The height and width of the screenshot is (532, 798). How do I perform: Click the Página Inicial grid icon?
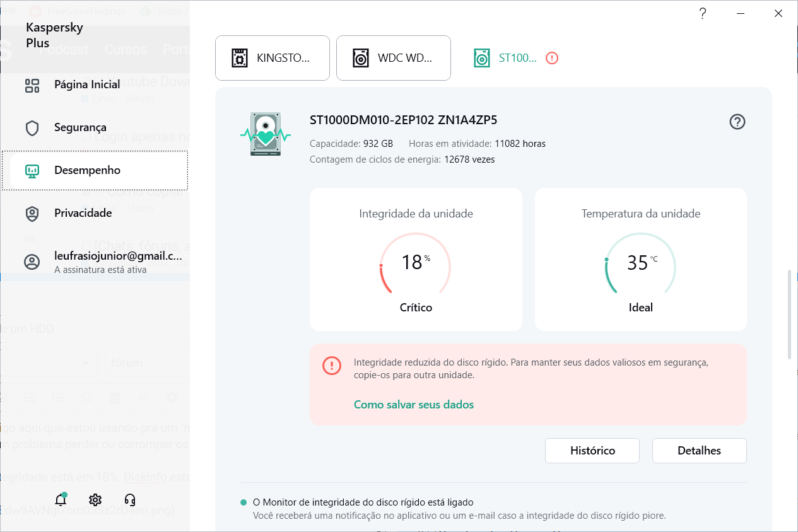point(32,85)
